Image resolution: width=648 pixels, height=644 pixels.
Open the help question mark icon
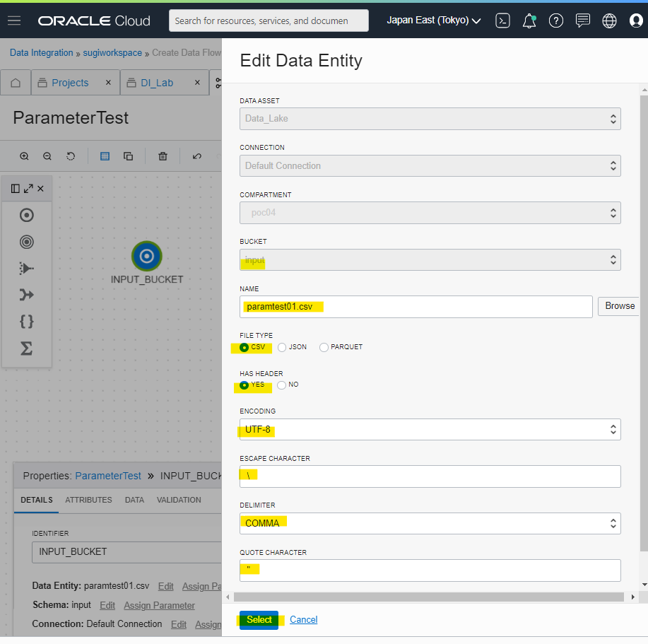pyautogui.click(x=556, y=21)
